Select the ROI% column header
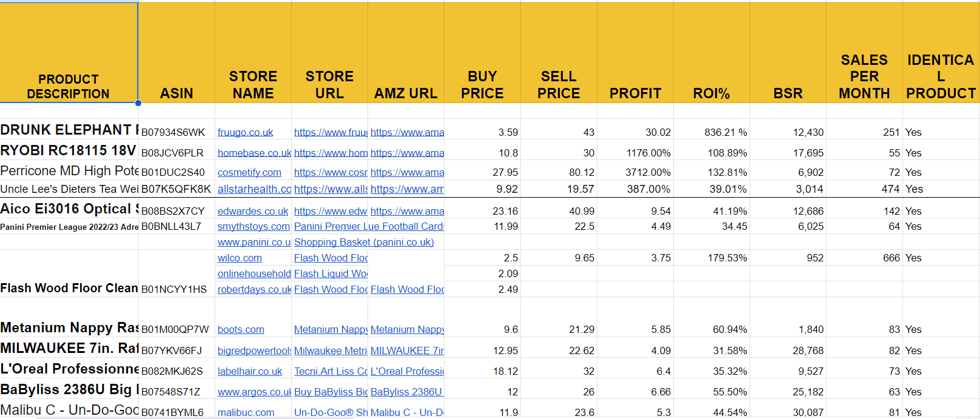 pos(711,52)
